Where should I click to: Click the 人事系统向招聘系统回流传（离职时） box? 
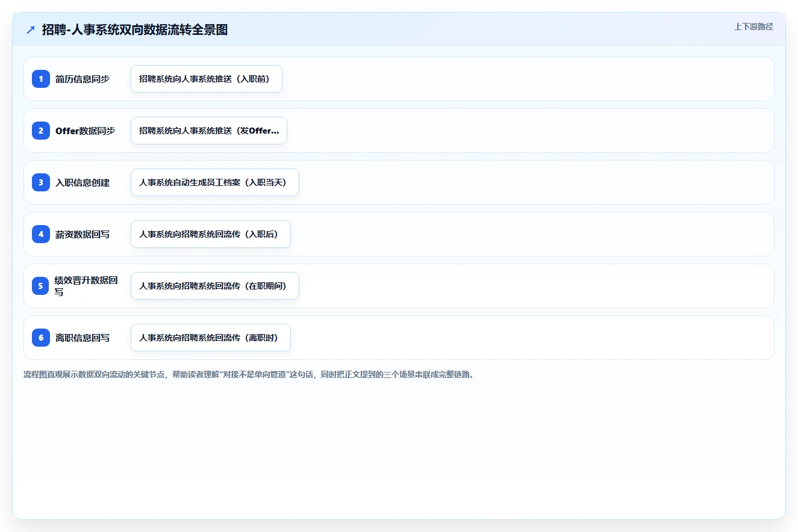point(211,338)
